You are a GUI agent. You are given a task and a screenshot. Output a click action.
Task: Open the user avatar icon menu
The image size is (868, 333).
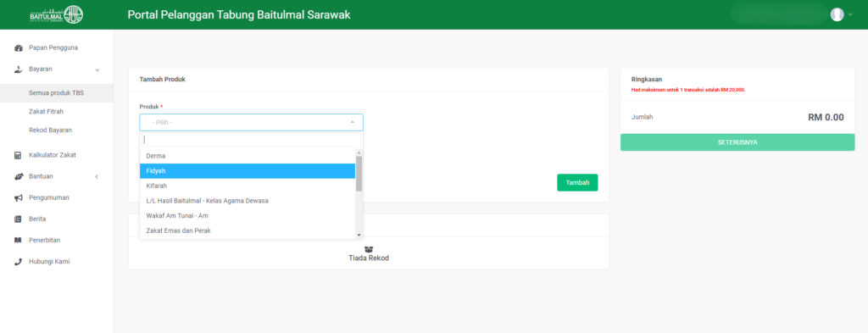point(837,14)
